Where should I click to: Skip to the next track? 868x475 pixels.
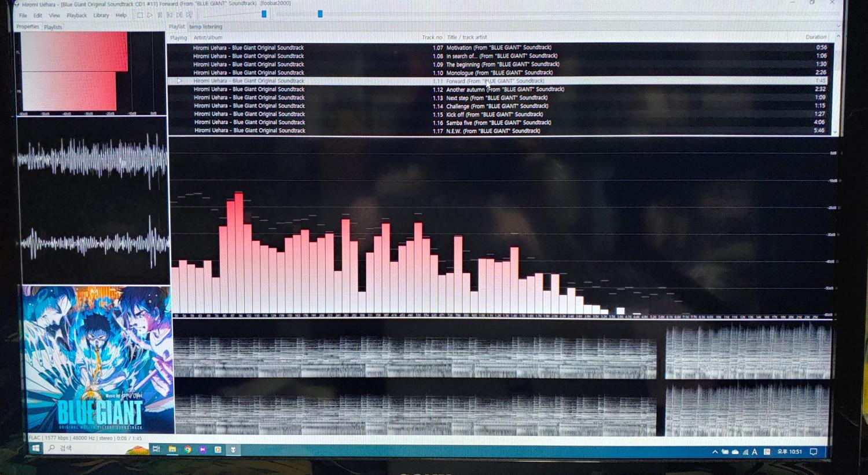(x=179, y=16)
